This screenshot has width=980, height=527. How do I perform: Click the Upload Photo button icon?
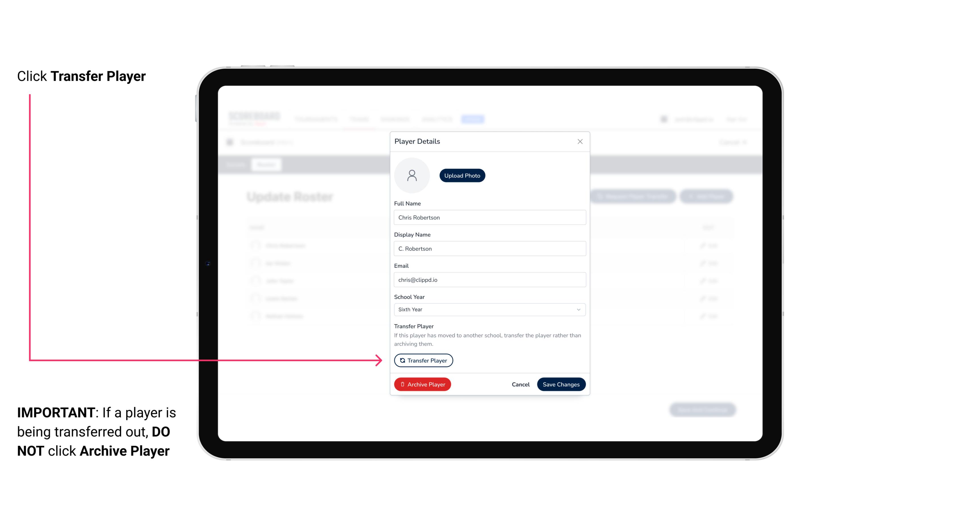(462, 175)
